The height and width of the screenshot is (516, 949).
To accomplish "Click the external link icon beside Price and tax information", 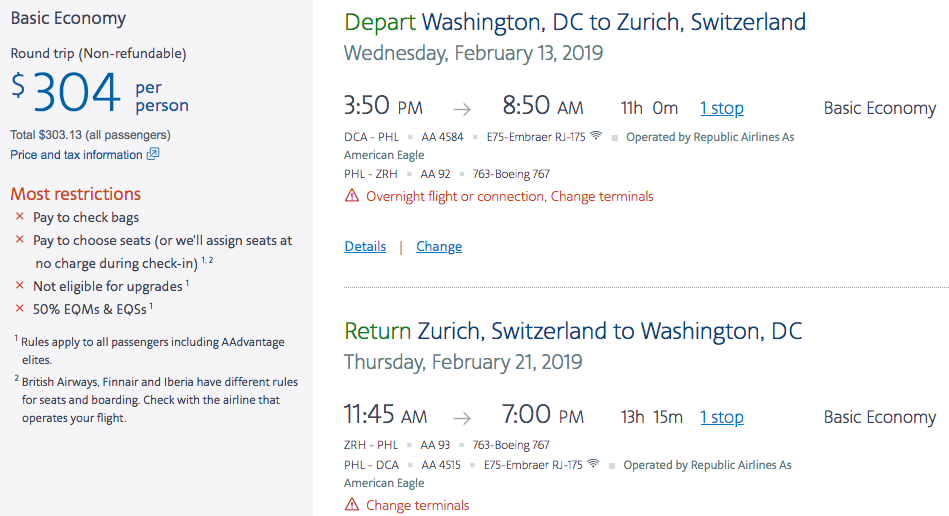I will pyautogui.click(x=153, y=154).
